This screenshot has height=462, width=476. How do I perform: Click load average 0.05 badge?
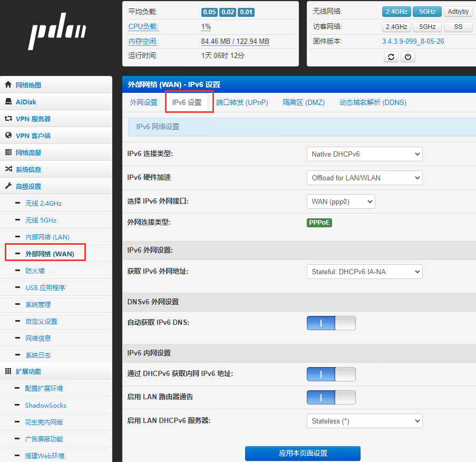pos(209,12)
